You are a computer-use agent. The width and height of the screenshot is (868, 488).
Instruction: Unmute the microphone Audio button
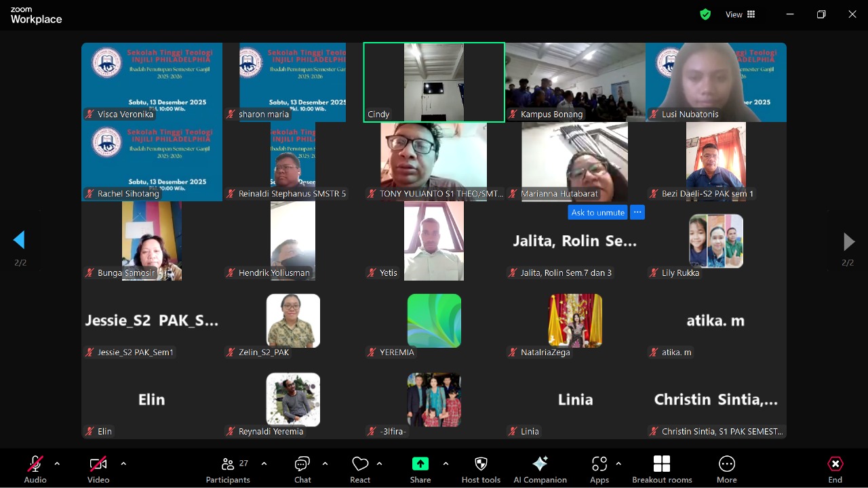coord(35,469)
